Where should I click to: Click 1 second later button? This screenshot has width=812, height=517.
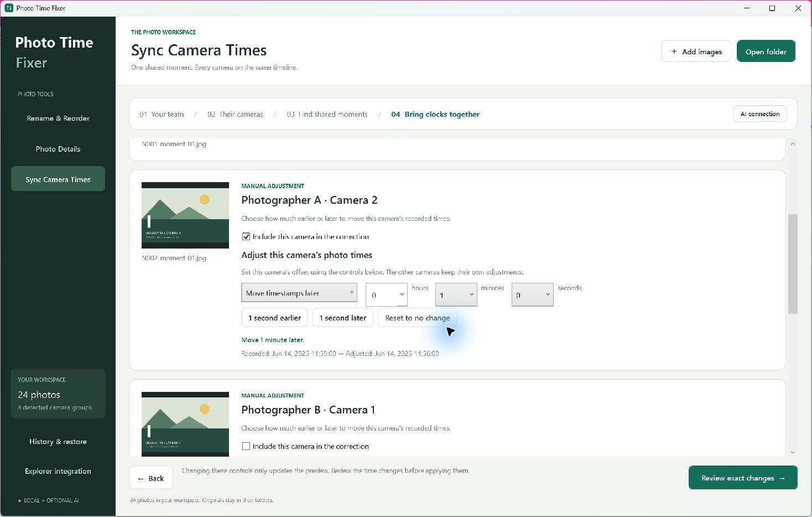point(343,318)
